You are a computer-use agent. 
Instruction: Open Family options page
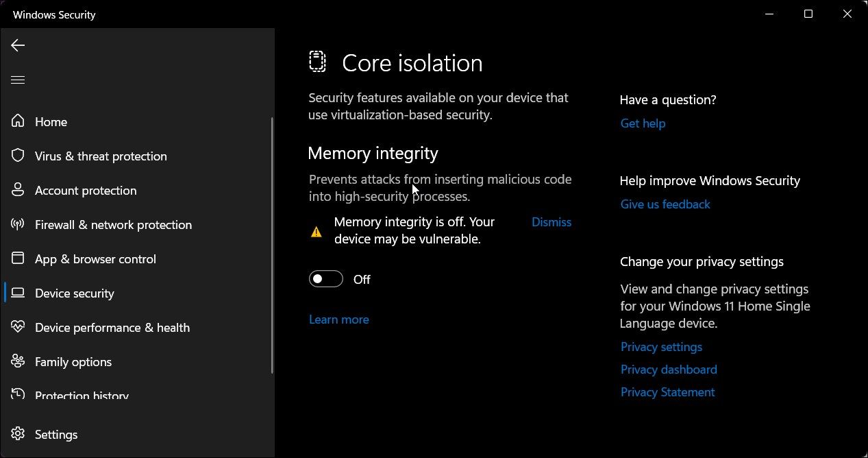coord(73,362)
